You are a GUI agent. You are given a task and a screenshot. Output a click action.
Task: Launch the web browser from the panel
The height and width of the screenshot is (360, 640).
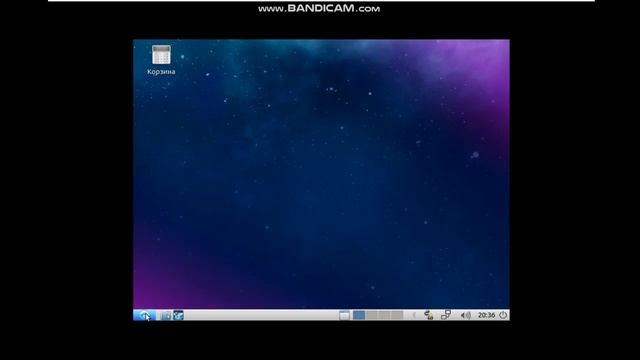[x=178, y=315]
